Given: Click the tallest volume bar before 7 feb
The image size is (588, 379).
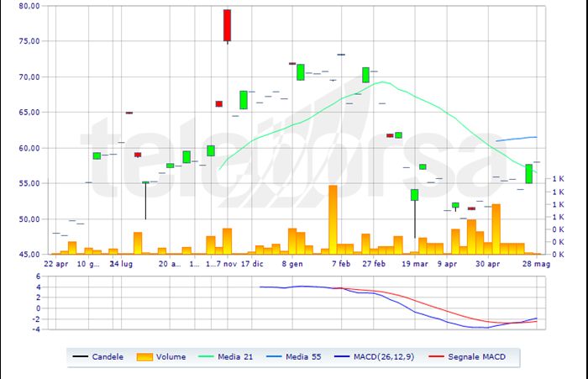Looking at the screenshot, I should (333, 220).
